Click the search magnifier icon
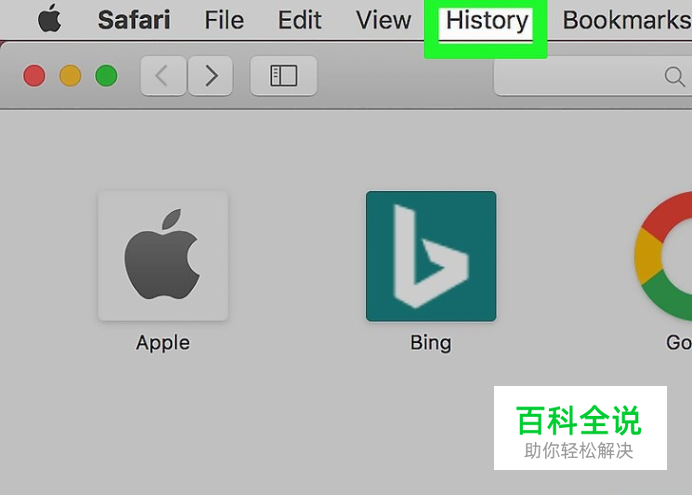 674,77
